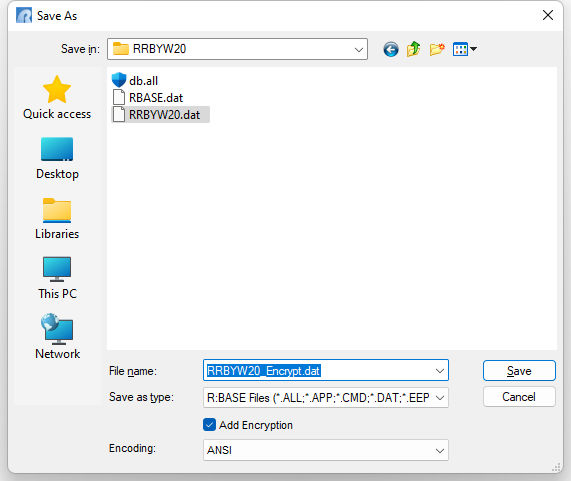This screenshot has height=481, width=571.
Task: Open Libraries in places bar
Action: tap(57, 218)
